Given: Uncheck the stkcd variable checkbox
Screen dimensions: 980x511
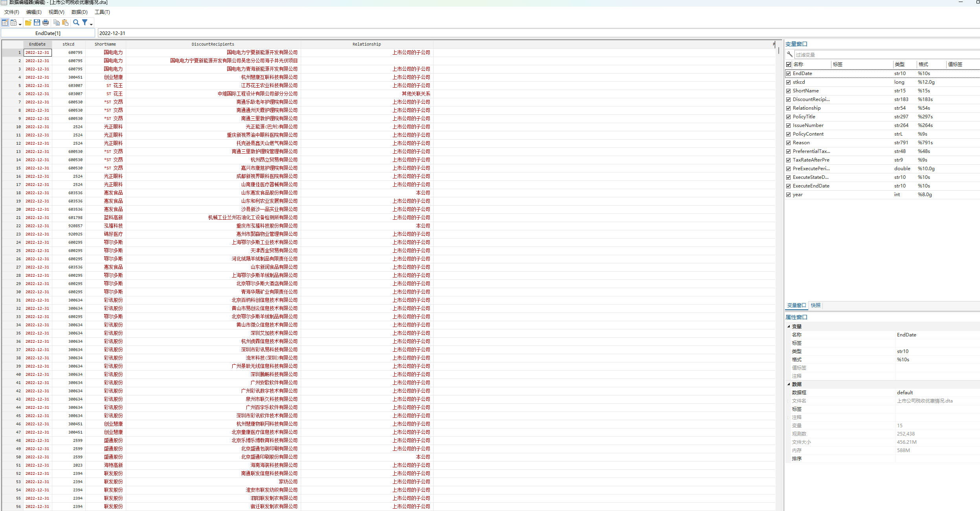Looking at the screenshot, I should 788,82.
